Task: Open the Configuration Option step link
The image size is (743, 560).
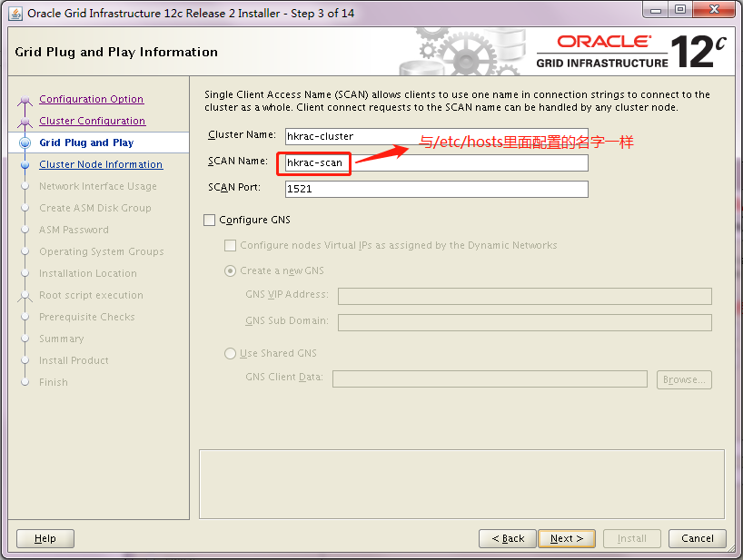Action: (x=91, y=99)
